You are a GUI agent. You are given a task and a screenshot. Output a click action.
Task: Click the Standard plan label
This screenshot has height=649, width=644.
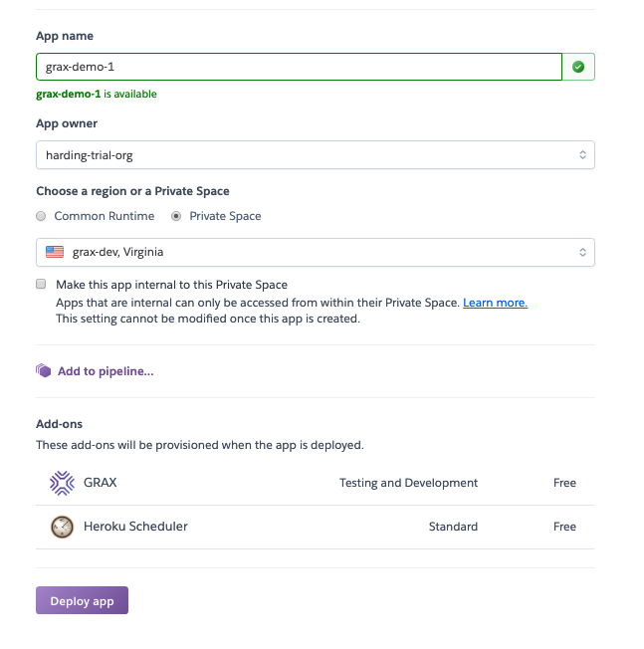tap(453, 527)
